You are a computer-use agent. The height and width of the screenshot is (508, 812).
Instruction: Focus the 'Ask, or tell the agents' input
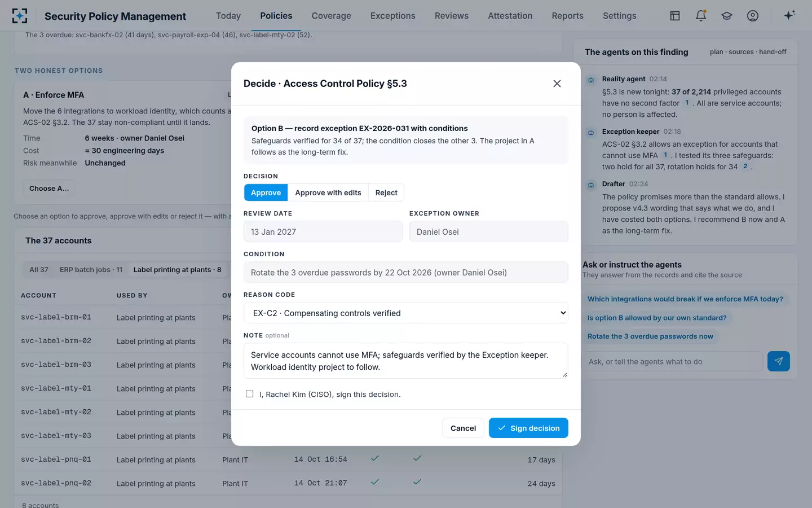tap(673, 362)
